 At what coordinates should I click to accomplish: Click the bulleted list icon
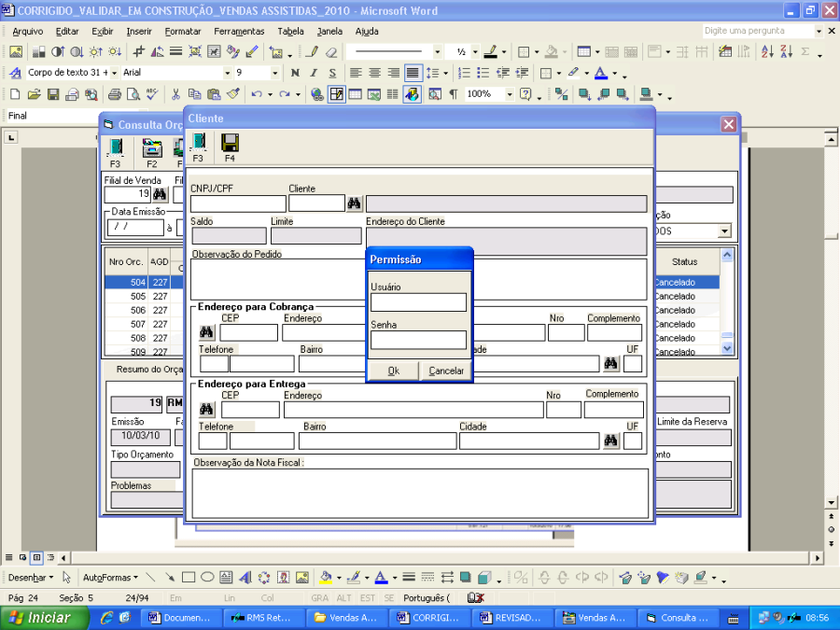(483, 72)
